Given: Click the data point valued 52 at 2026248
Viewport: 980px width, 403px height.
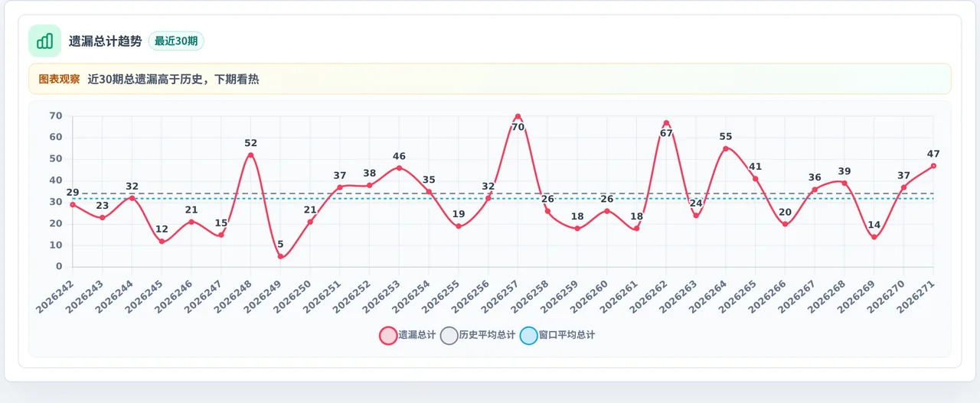Looking at the screenshot, I should point(250,155).
